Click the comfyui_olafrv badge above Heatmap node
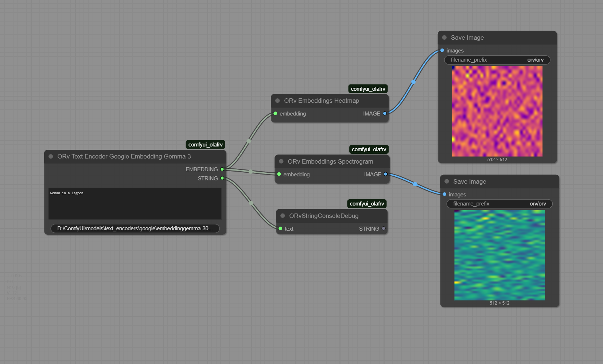Screen dimensions: 603x364 point(368,89)
